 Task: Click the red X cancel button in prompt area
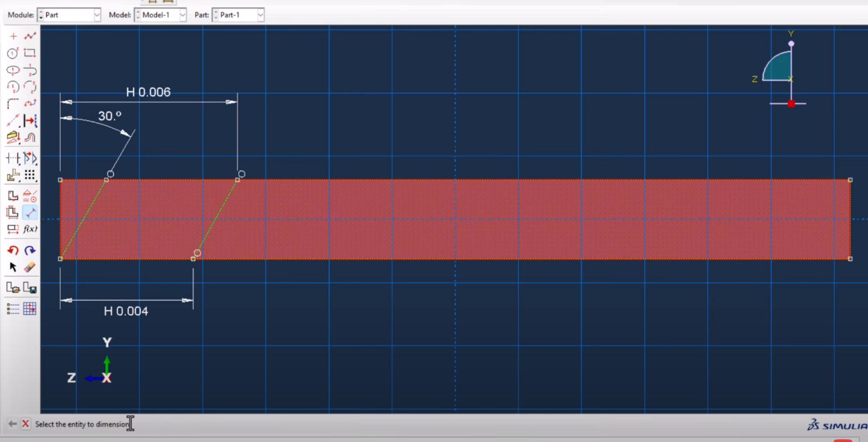point(25,423)
